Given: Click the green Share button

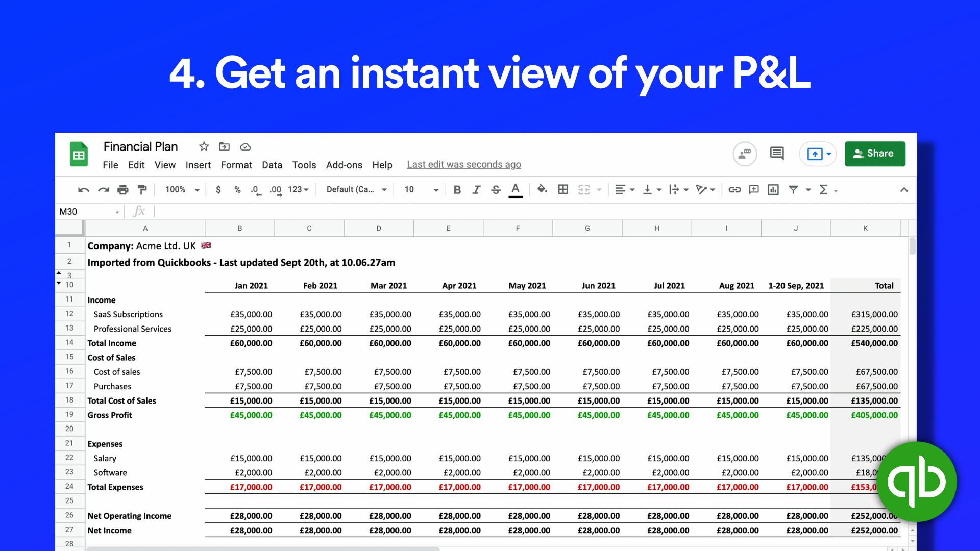Looking at the screenshot, I should 875,153.
